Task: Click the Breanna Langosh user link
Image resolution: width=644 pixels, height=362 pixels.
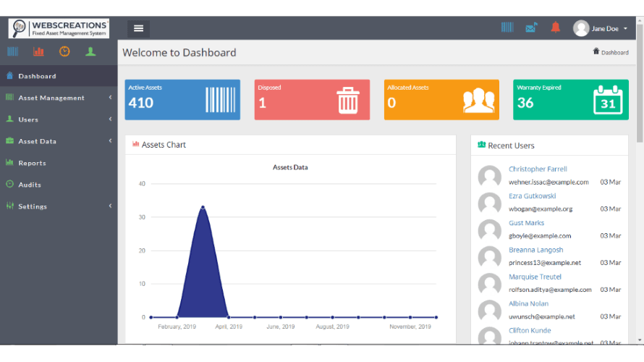Action: pyautogui.click(x=535, y=250)
